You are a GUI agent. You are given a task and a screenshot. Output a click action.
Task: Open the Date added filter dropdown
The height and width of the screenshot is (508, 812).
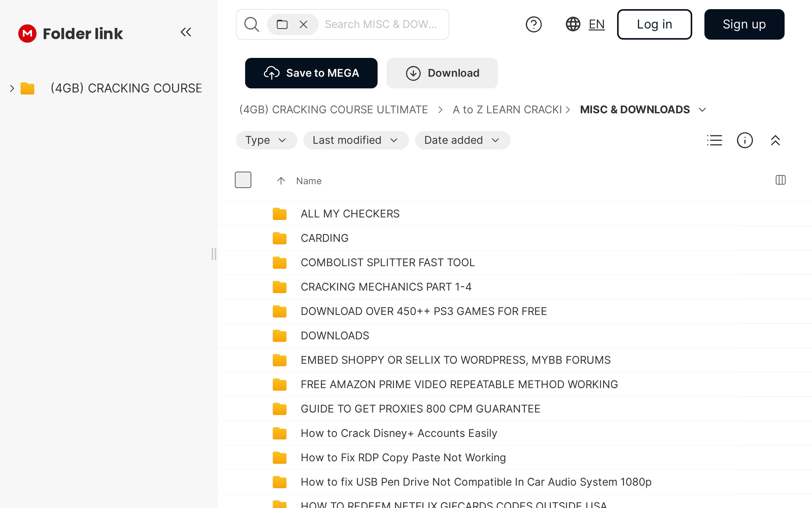462,140
